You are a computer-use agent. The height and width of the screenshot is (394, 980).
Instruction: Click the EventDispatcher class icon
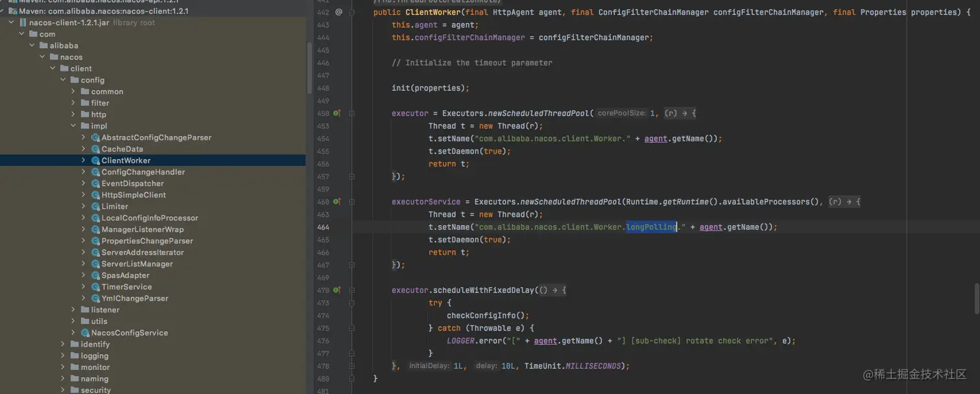(95, 183)
